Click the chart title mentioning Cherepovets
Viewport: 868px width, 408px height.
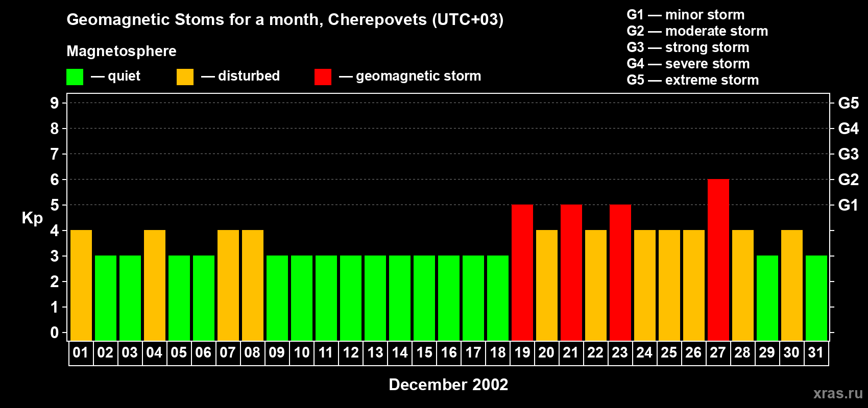[x=285, y=19]
